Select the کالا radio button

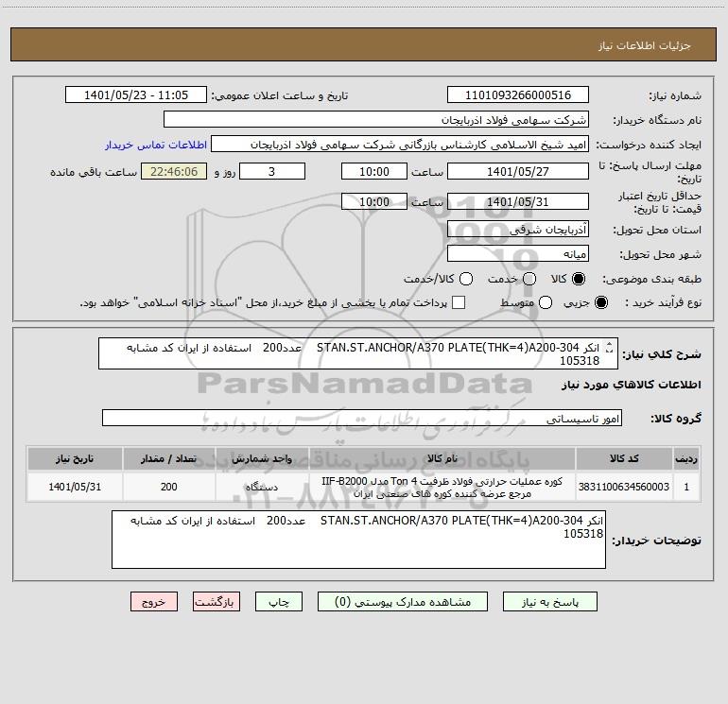[579, 279]
